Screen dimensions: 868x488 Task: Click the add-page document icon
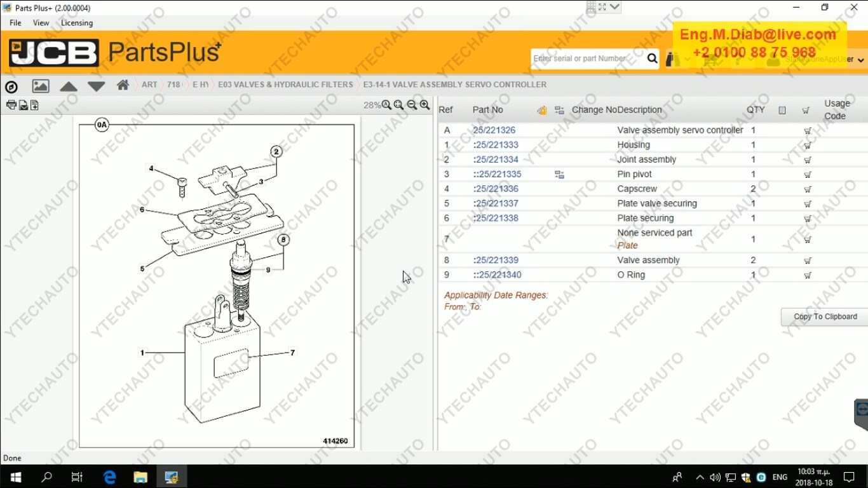coord(34,105)
